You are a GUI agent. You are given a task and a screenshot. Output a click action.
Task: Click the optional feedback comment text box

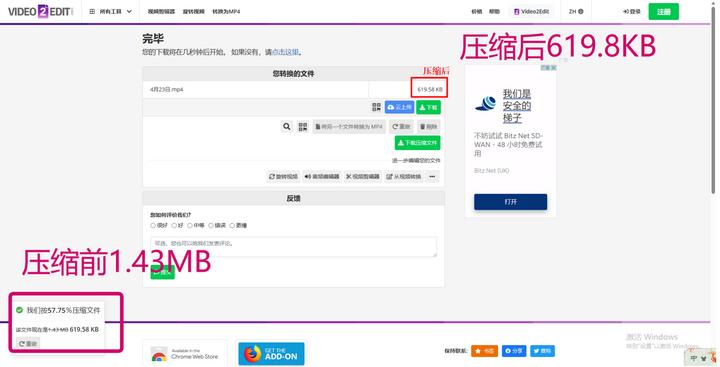point(293,247)
